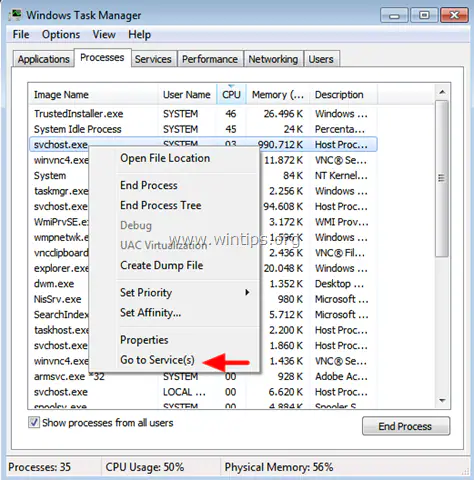
Task: Sort by Image Name column header
Action: [x=93, y=95]
